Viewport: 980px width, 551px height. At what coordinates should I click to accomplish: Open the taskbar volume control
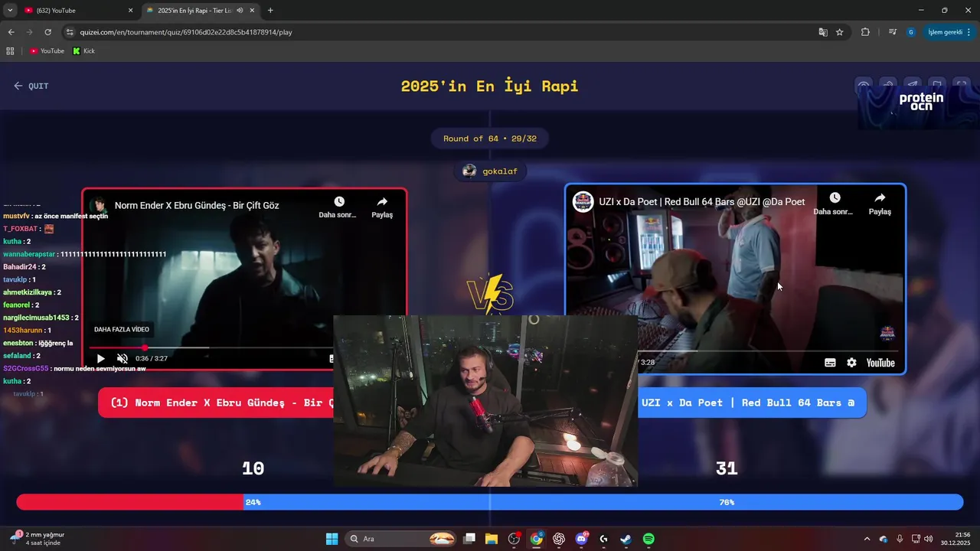(x=929, y=539)
